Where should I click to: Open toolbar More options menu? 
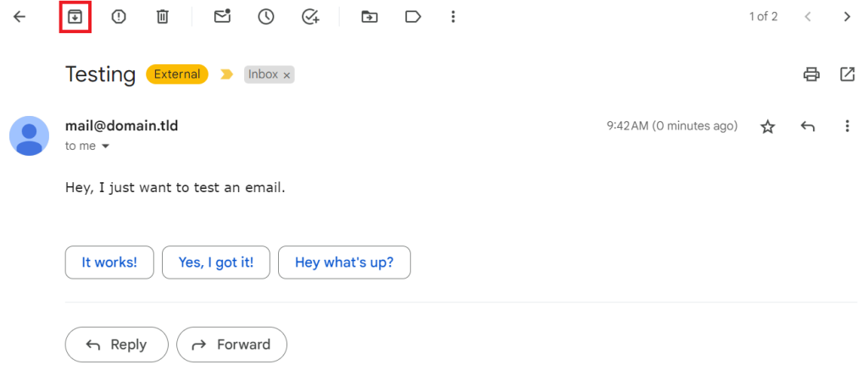click(453, 16)
